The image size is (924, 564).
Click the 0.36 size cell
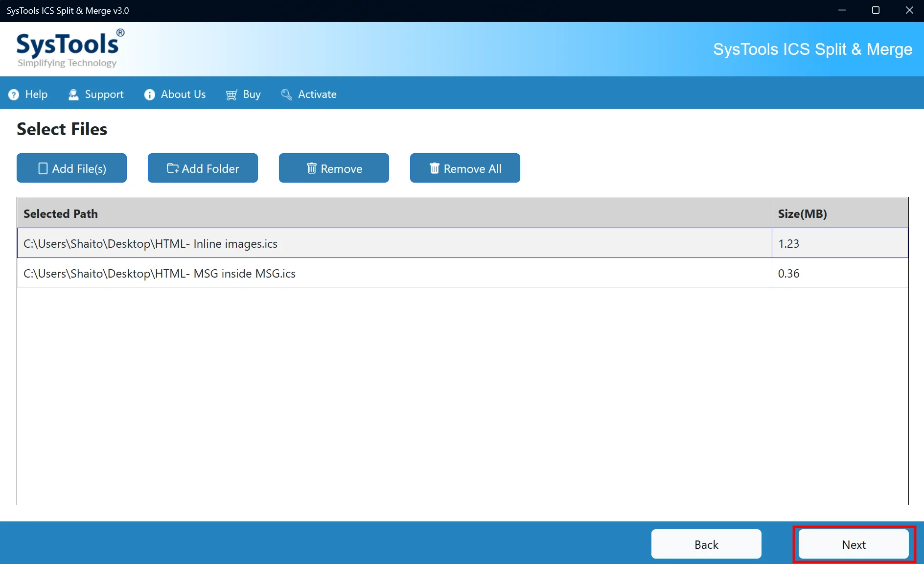(840, 273)
